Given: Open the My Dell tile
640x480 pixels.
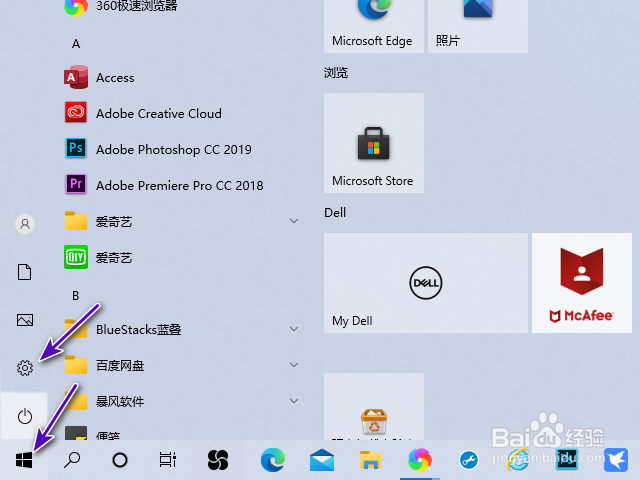Looking at the screenshot, I should [426, 283].
